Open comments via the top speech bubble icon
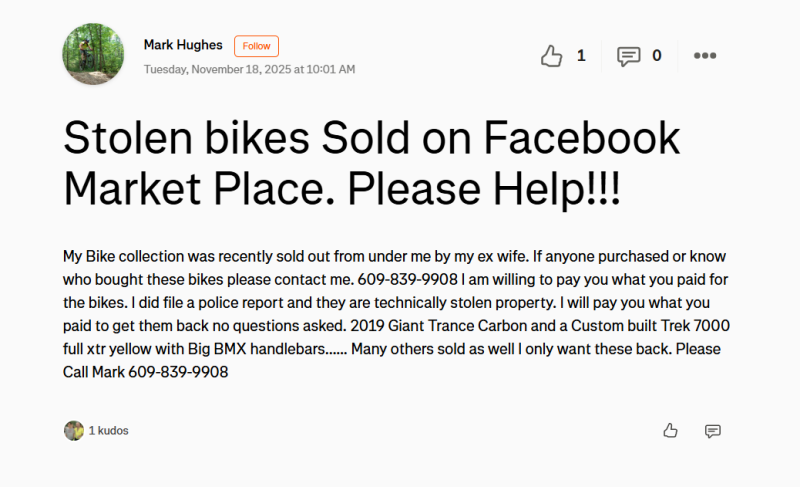Screen dimensions: 800x487 [x=628, y=56]
